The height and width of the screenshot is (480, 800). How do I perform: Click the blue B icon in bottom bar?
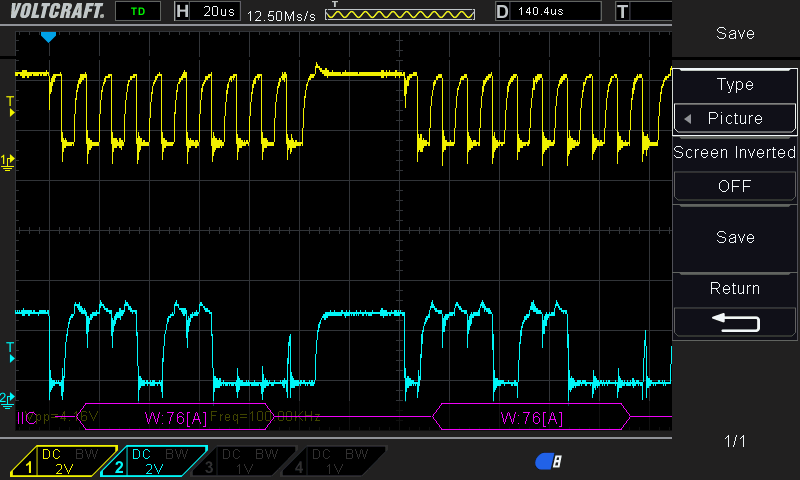[x=549, y=461]
